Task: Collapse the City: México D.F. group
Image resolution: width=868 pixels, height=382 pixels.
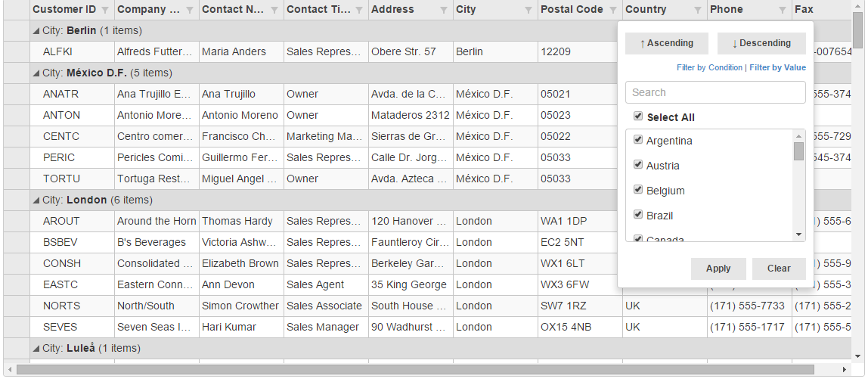Action: pyautogui.click(x=36, y=73)
